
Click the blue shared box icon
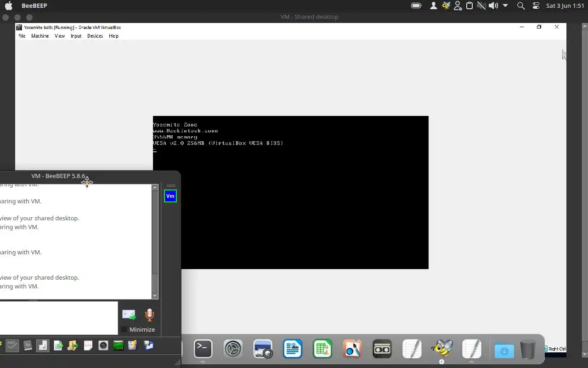tap(148, 345)
